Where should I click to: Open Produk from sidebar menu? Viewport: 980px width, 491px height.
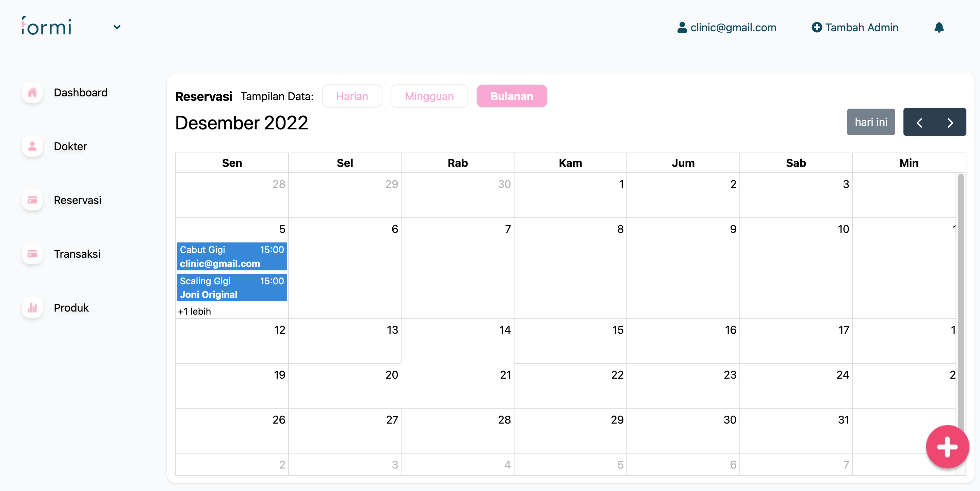click(x=71, y=307)
